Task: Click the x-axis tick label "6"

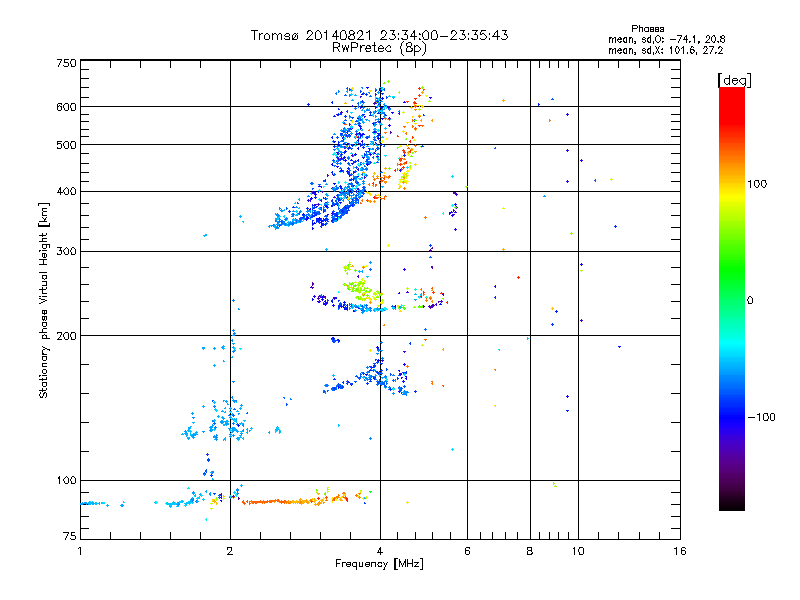Action: 467,551
